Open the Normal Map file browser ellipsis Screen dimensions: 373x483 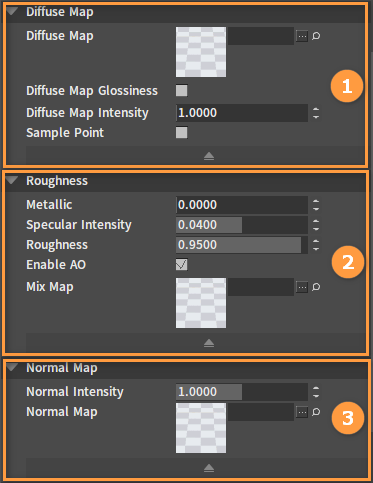click(302, 412)
